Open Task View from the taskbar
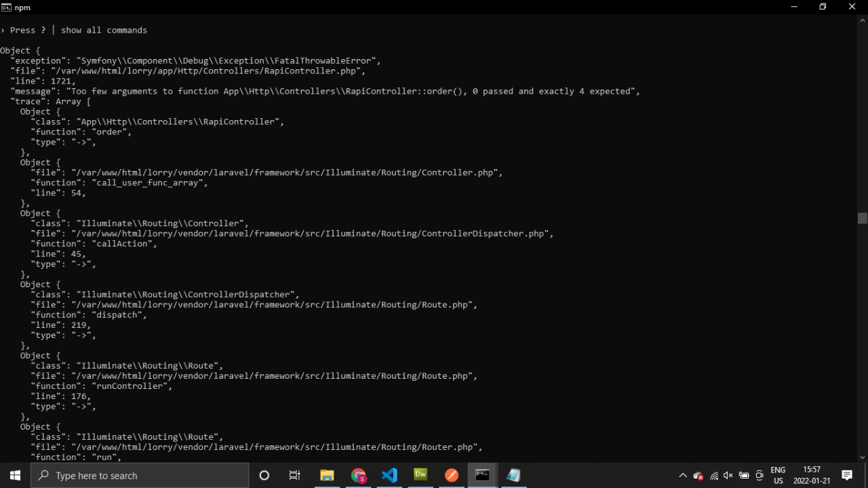The height and width of the screenshot is (488, 868). [294, 475]
